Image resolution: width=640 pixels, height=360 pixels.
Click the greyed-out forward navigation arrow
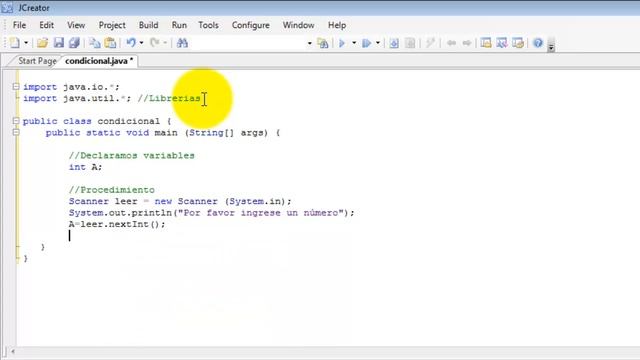coord(467,42)
